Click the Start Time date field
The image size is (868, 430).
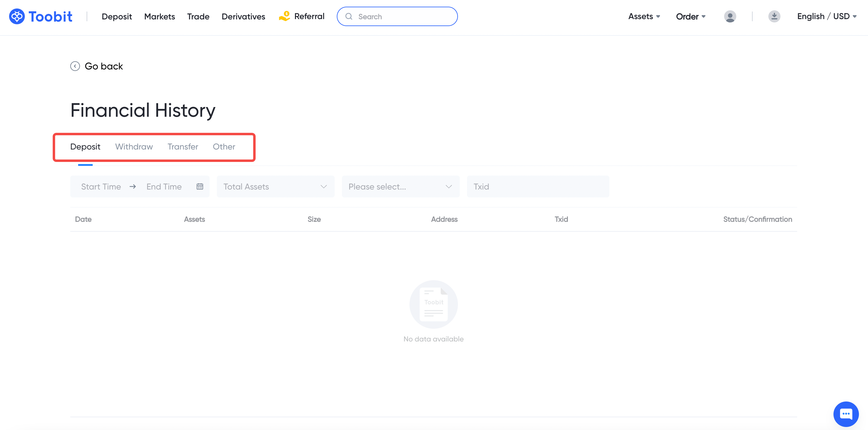(101, 186)
